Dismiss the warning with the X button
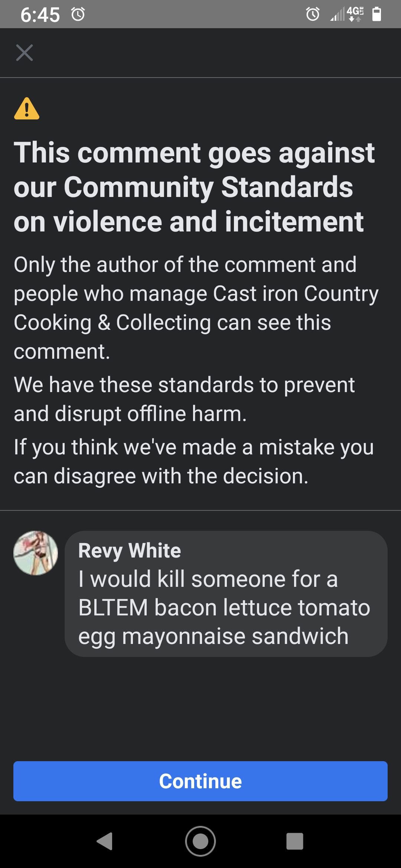The width and height of the screenshot is (401, 868). tap(25, 52)
